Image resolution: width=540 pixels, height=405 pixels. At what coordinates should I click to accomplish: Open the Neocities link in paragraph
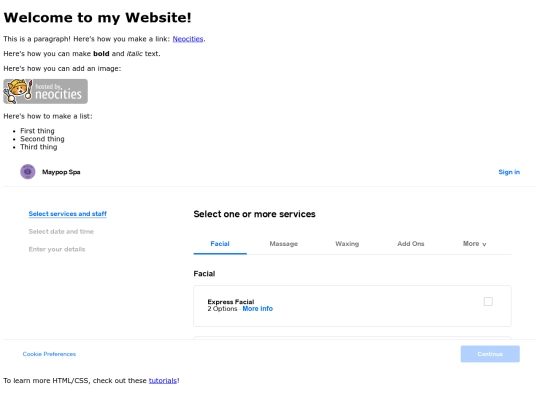point(188,39)
